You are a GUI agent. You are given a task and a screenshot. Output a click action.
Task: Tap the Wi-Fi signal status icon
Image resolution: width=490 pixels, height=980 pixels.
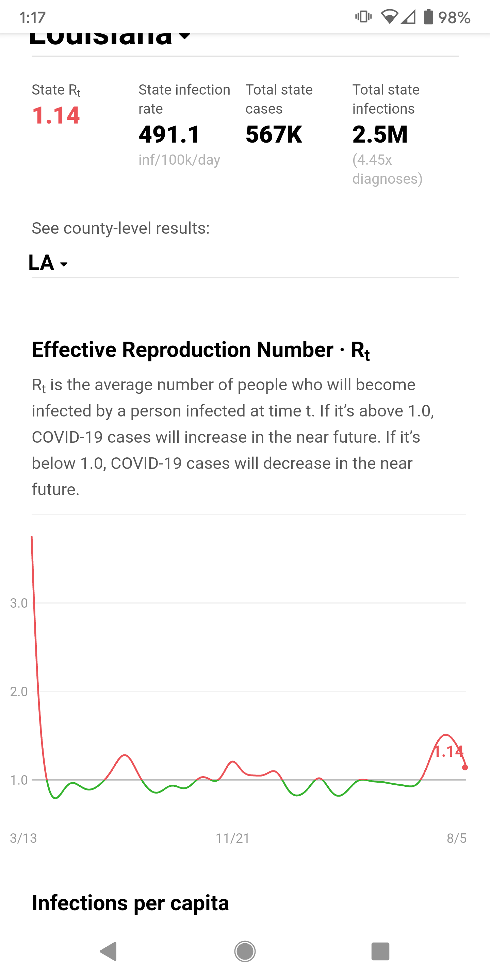click(389, 17)
